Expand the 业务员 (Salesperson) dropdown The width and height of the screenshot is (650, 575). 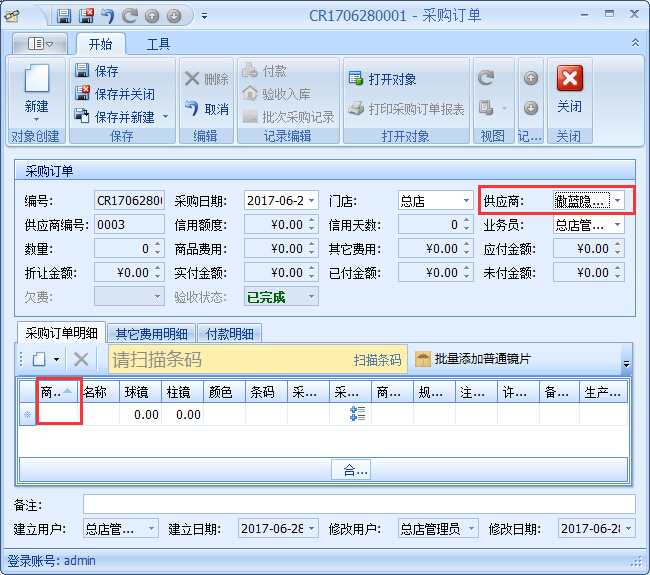tap(618, 225)
